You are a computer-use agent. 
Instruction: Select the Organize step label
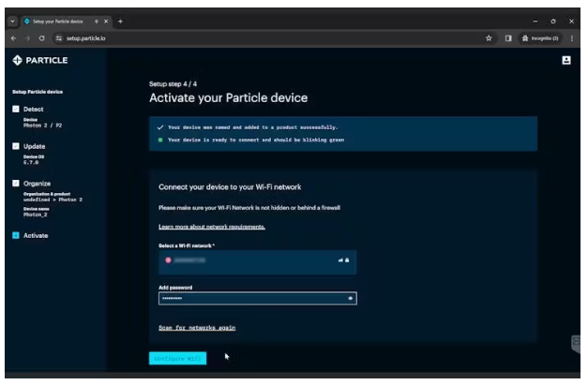pyautogui.click(x=37, y=184)
